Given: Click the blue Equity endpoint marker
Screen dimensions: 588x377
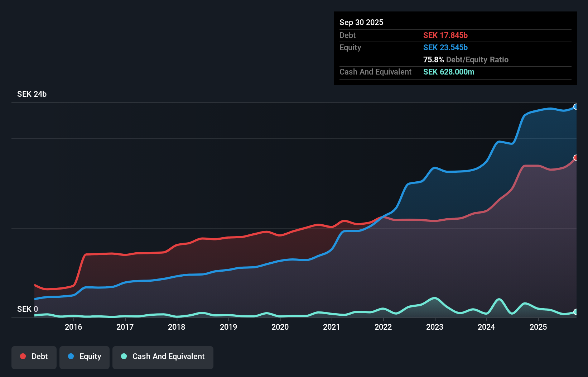Looking at the screenshot, I should pyautogui.click(x=576, y=106).
